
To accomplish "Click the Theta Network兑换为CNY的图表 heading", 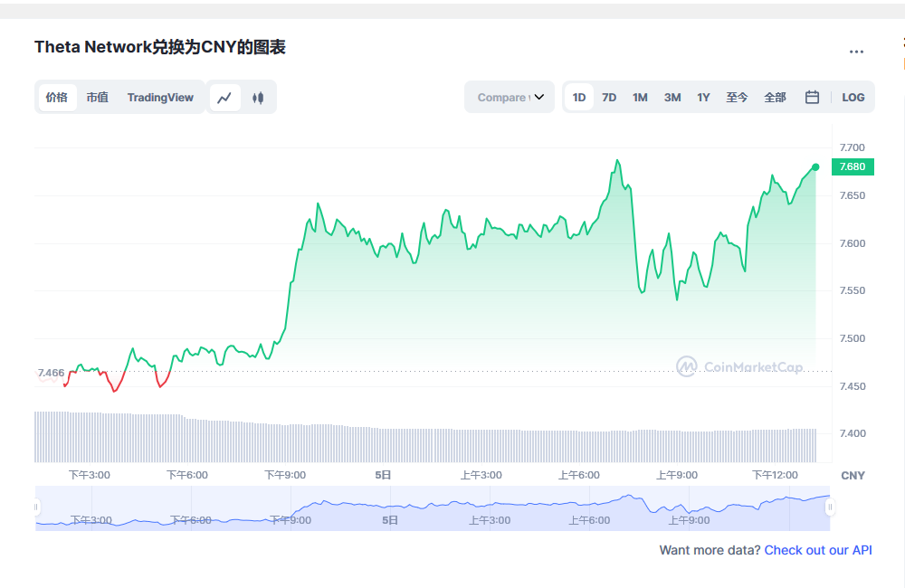I will [x=160, y=47].
